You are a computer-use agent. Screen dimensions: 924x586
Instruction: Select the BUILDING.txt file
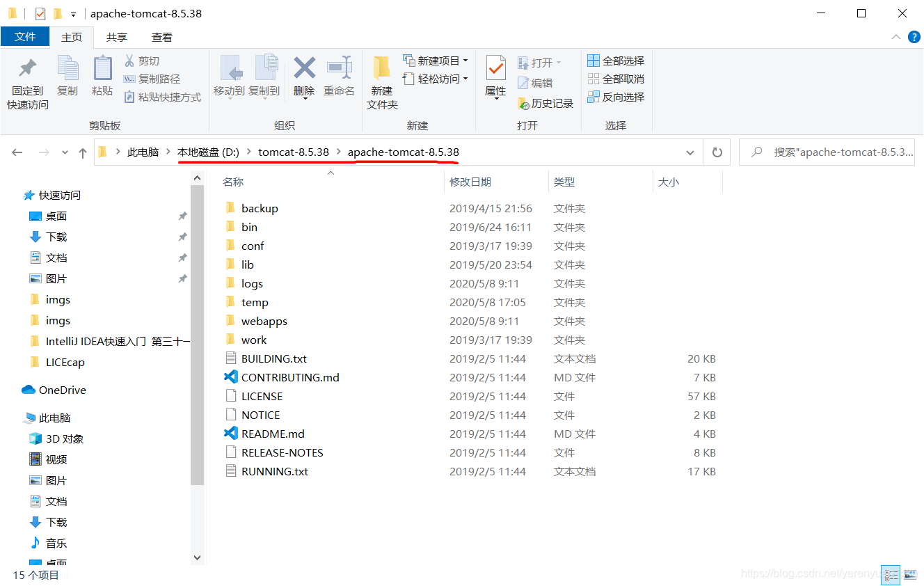tap(274, 358)
